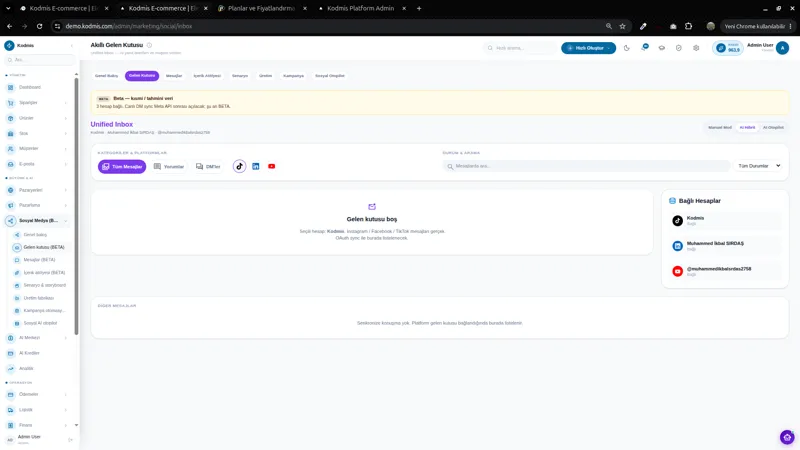Open the Hızlı Oluştur dropdown button

click(588, 48)
